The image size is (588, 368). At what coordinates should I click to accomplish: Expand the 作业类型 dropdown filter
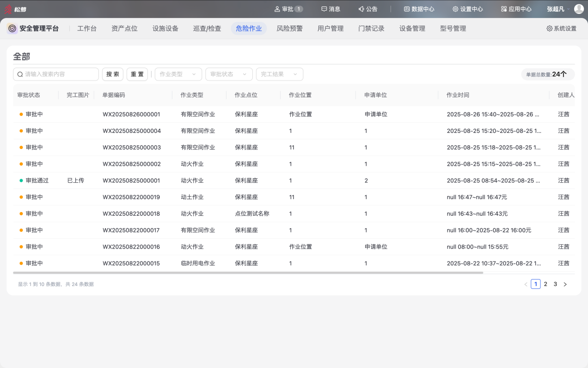[x=178, y=74]
